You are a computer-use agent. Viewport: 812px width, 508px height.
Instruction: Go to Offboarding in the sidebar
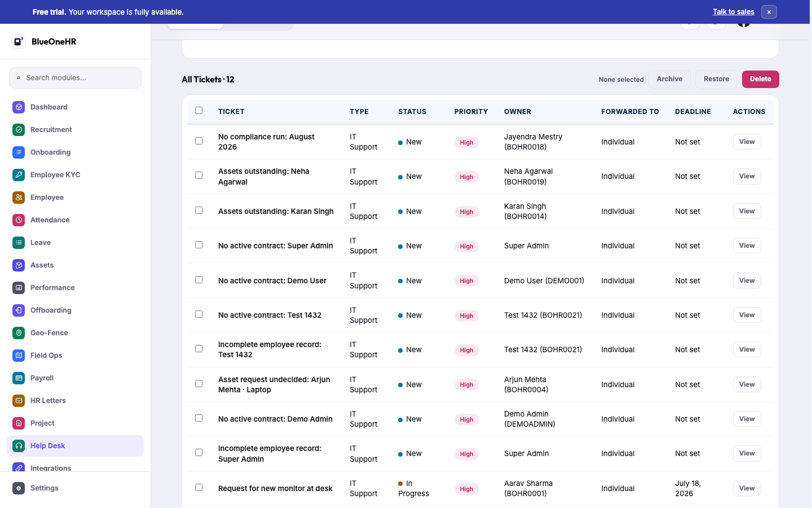75,310
